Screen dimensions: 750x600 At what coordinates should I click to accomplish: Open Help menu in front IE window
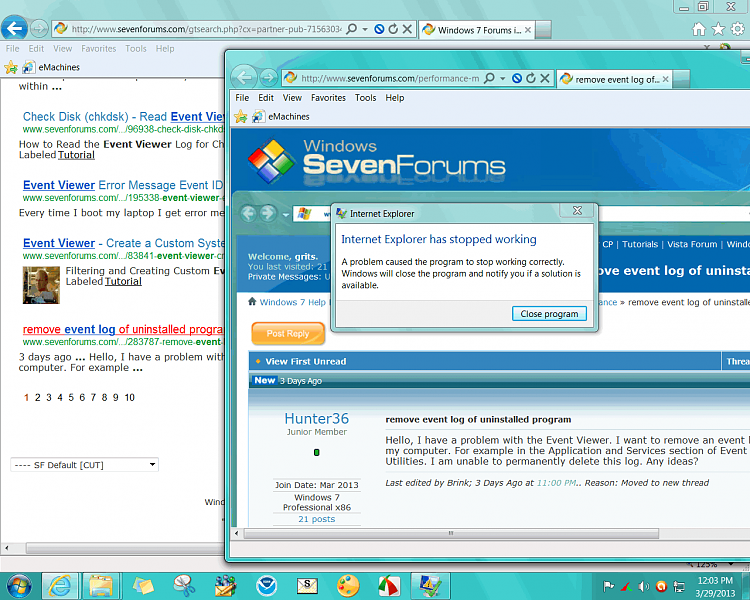coord(395,98)
